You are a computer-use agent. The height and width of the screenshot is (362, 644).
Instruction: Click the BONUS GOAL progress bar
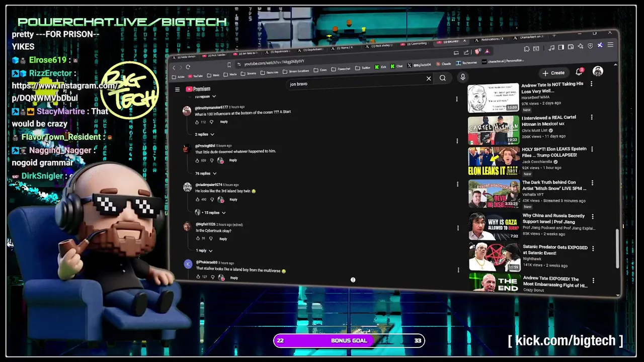349,340
